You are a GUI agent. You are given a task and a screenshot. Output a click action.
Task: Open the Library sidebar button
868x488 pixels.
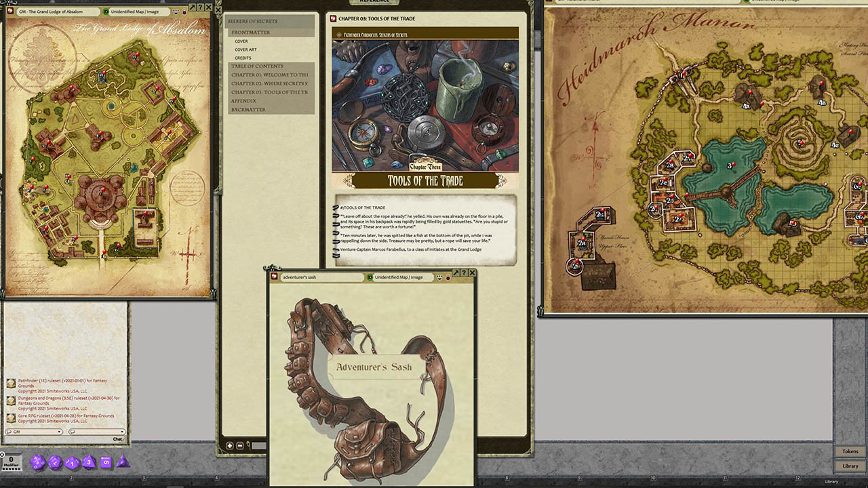point(850,466)
